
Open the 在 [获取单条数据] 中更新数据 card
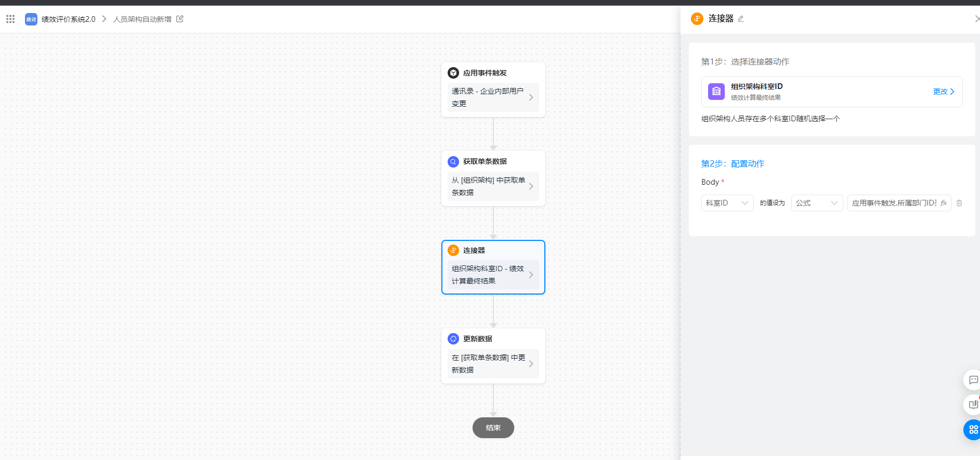click(493, 364)
